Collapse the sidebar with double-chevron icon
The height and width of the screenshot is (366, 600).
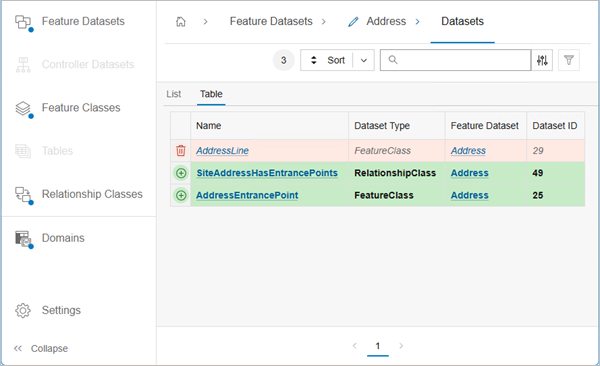pos(18,348)
